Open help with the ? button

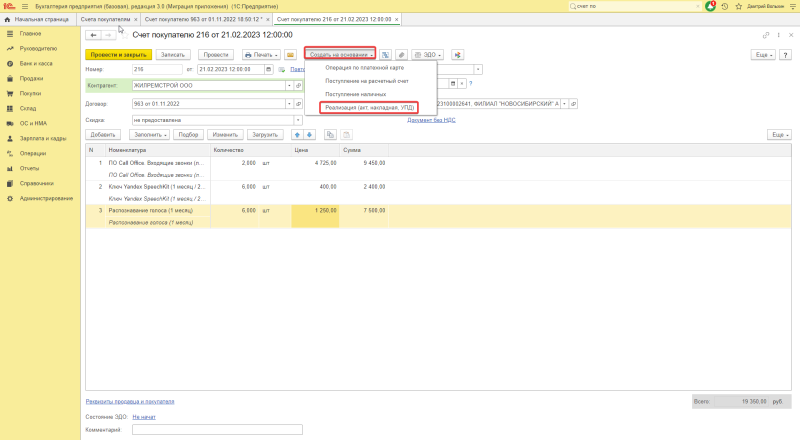click(x=785, y=55)
